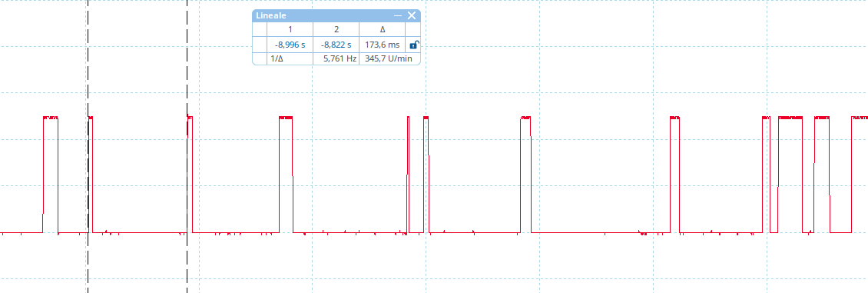Select the ruler 1 value -8,996 s
Image resolution: width=868 pixels, height=293 pixels.
click(x=290, y=45)
